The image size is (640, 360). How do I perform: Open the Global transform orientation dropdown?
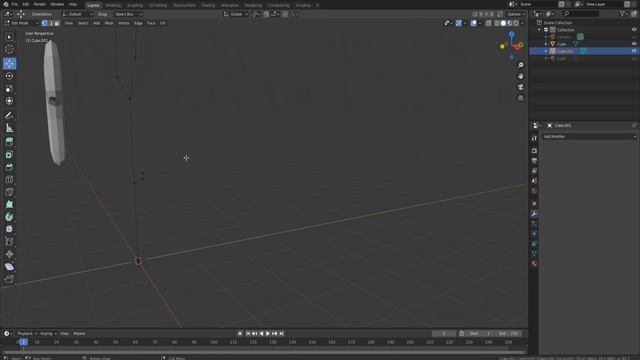pos(236,14)
